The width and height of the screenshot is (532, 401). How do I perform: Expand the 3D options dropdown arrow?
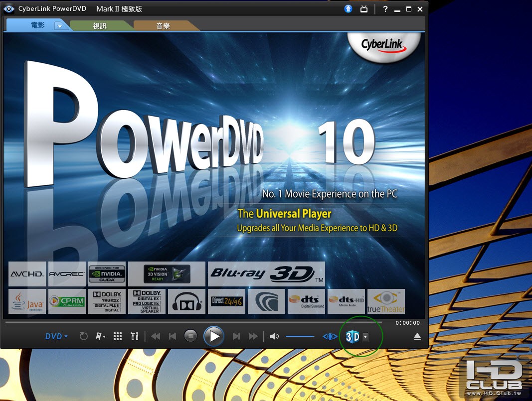coord(365,337)
